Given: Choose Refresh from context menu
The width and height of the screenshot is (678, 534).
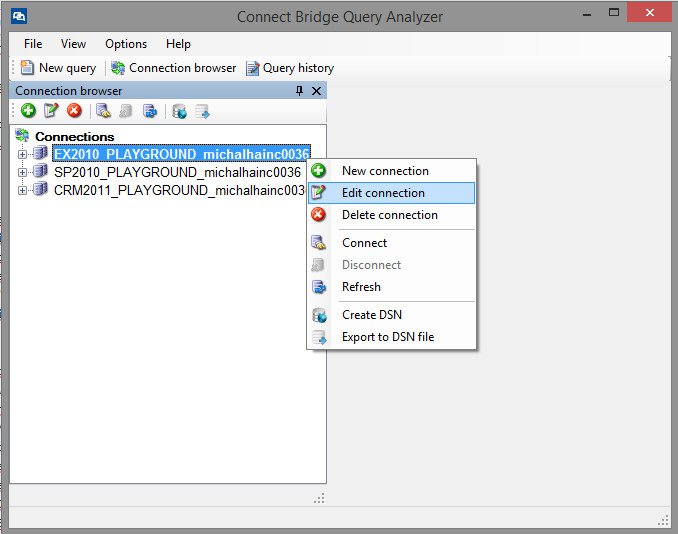Looking at the screenshot, I should click(x=391, y=287).
